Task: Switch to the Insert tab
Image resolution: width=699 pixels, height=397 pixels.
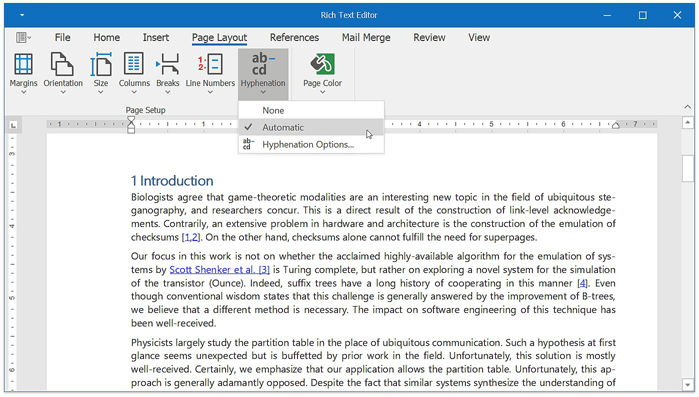Action: click(156, 37)
